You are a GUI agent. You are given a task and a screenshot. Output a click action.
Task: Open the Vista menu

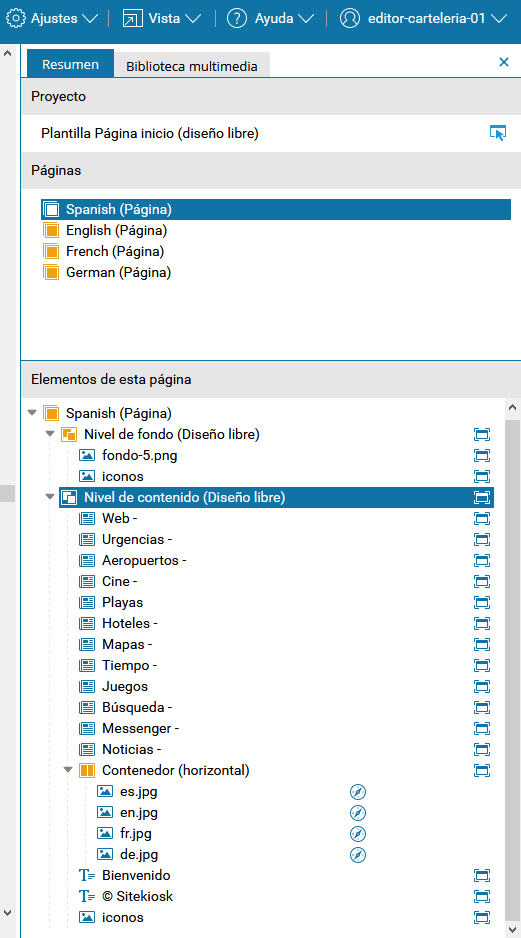pyautogui.click(x=162, y=19)
